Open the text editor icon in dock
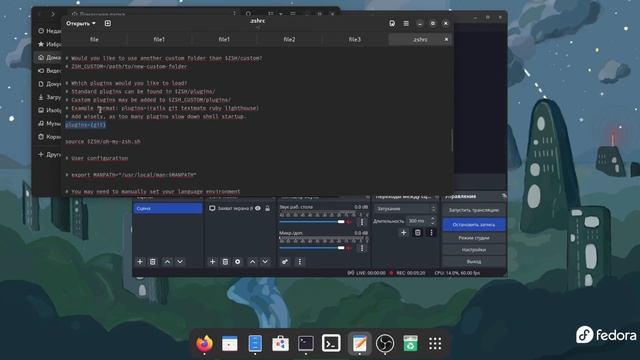The height and width of the screenshot is (360, 640). point(360,343)
